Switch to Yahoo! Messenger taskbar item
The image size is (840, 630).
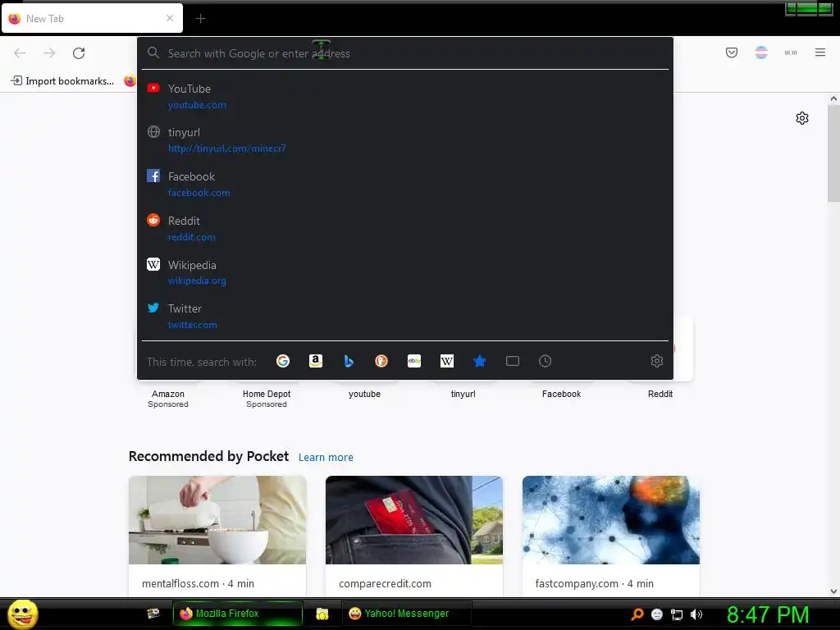(x=407, y=614)
